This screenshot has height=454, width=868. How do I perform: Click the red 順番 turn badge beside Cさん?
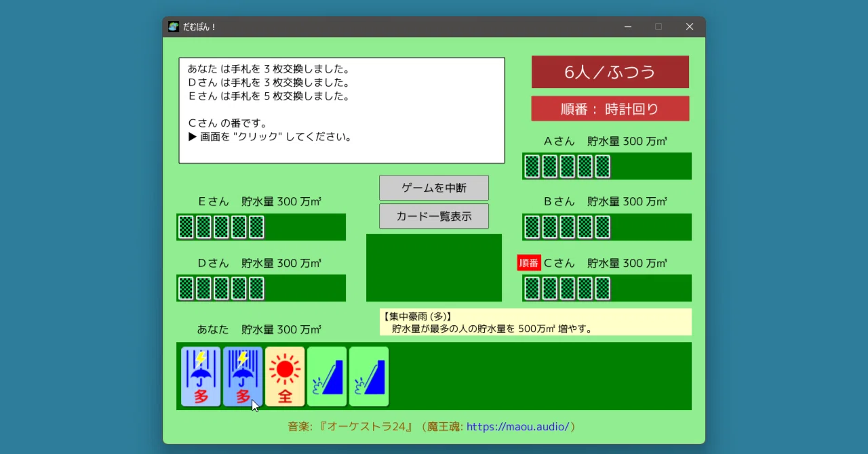click(x=529, y=263)
